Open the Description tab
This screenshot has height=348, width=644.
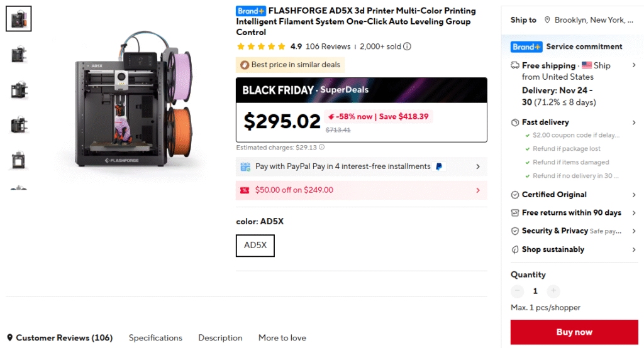pyautogui.click(x=220, y=338)
